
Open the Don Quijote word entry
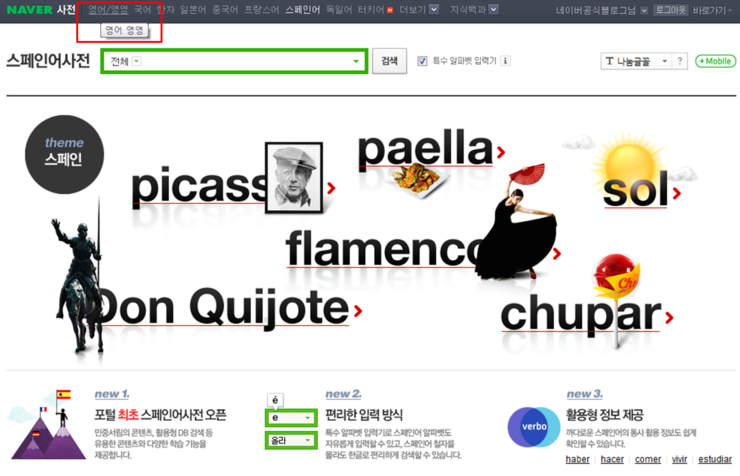coord(222,307)
